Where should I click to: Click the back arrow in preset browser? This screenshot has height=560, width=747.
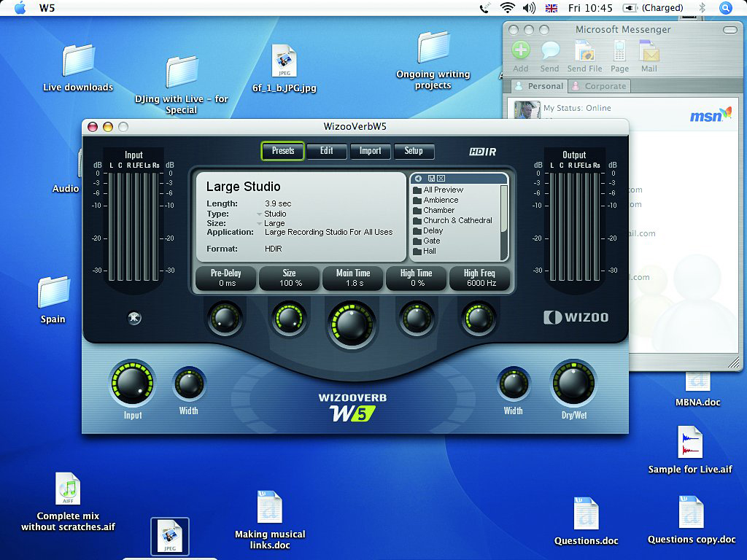tap(418, 179)
